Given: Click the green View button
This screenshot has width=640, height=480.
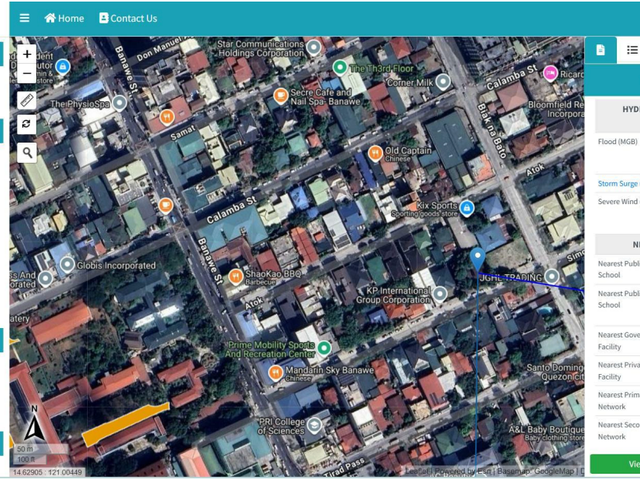Looking at the screenshot, I should [x=615, y=464].
